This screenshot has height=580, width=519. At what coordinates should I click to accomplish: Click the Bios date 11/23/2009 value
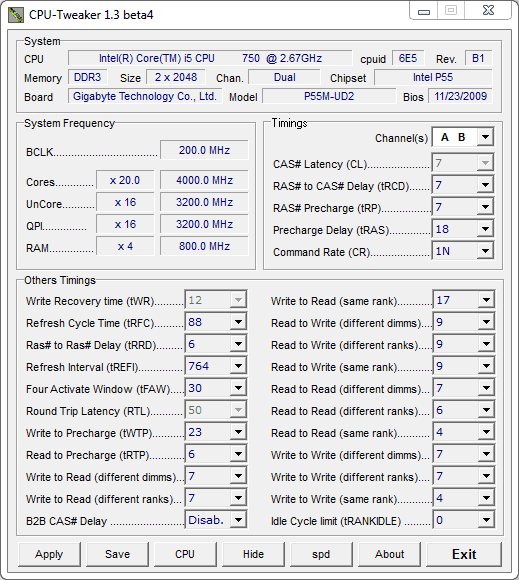point(460,96)
